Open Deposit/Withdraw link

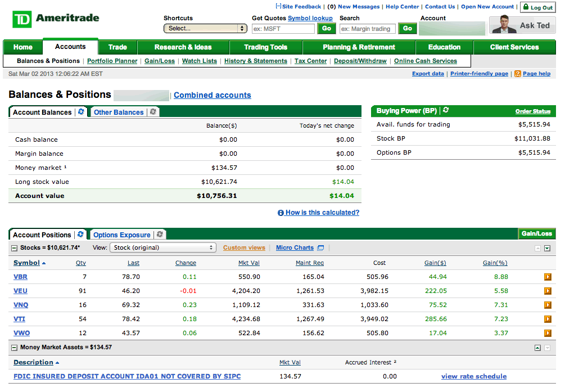click(360, 61)
